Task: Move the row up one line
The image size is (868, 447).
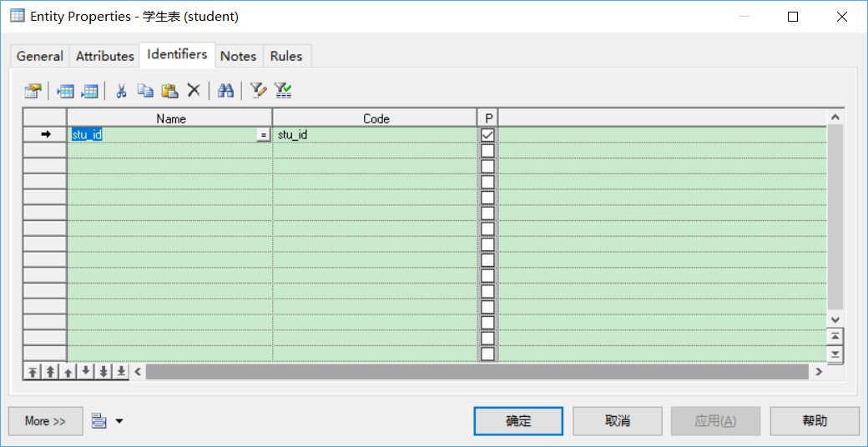Action: 68,372
